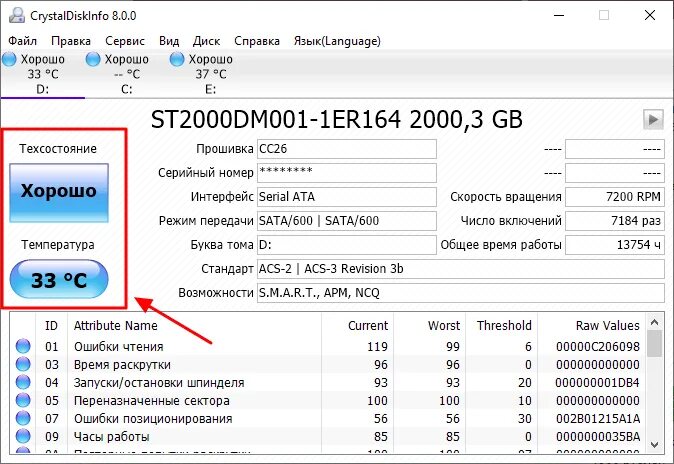Click the Интерфейс field Serial ATA
674x464 pixels.
pyautogui.click(x=346, y=197)
